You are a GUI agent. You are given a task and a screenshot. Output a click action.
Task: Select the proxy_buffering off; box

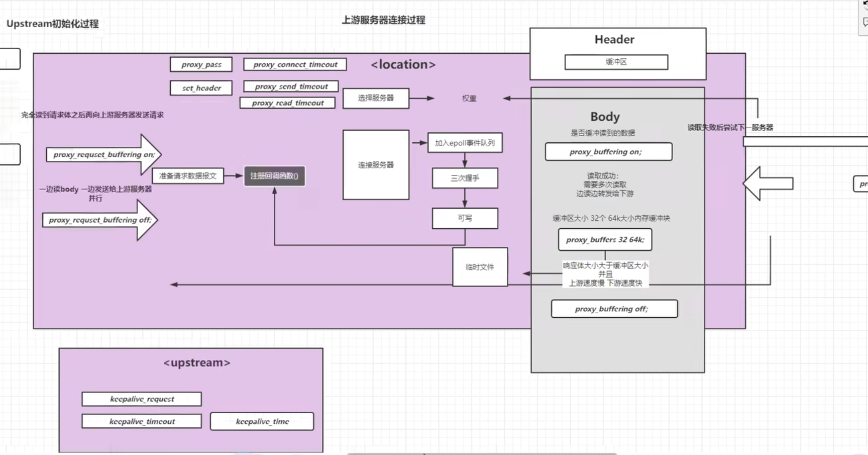point(614,309)
